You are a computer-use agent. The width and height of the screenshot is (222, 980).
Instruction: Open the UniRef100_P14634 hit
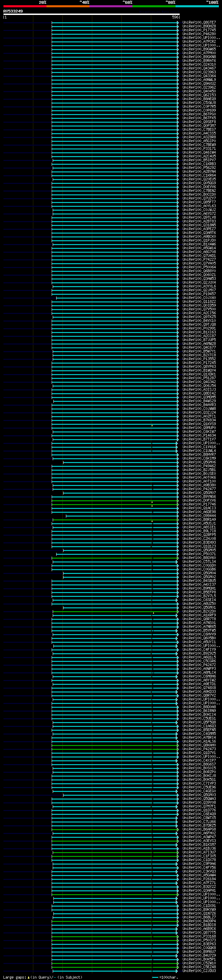point(199,436)
